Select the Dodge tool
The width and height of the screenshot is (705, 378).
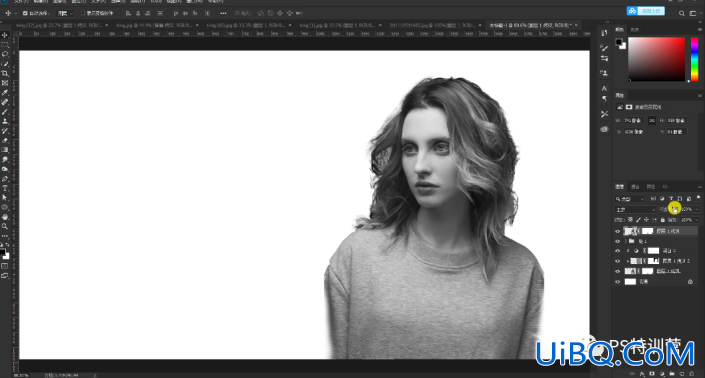coord(5,169)
